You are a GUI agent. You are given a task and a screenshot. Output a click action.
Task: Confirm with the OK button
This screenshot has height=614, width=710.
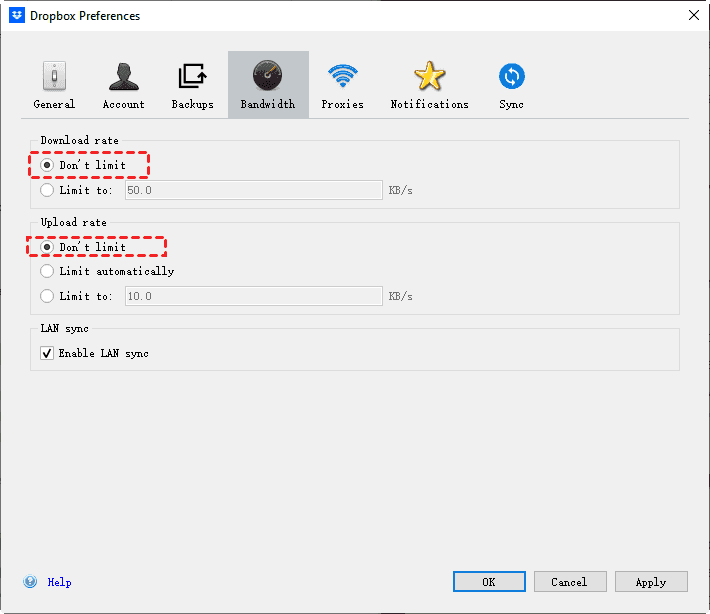pos(489,581)
